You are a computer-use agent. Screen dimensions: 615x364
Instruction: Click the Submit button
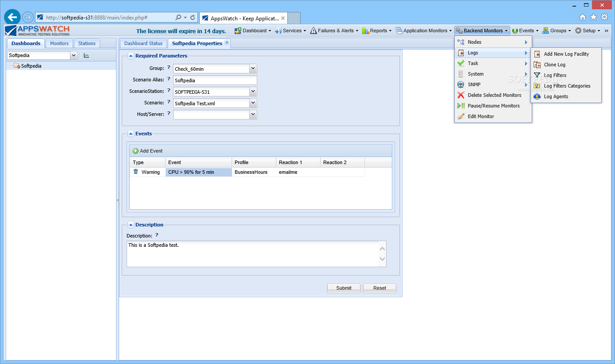(344, 288)
